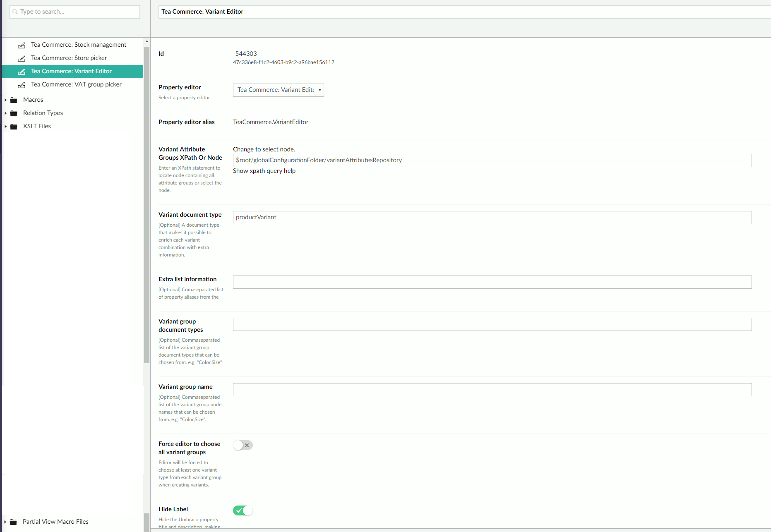Open Tea Commerce: Stock management data type
Screen dimensions: 771x532
79,45
